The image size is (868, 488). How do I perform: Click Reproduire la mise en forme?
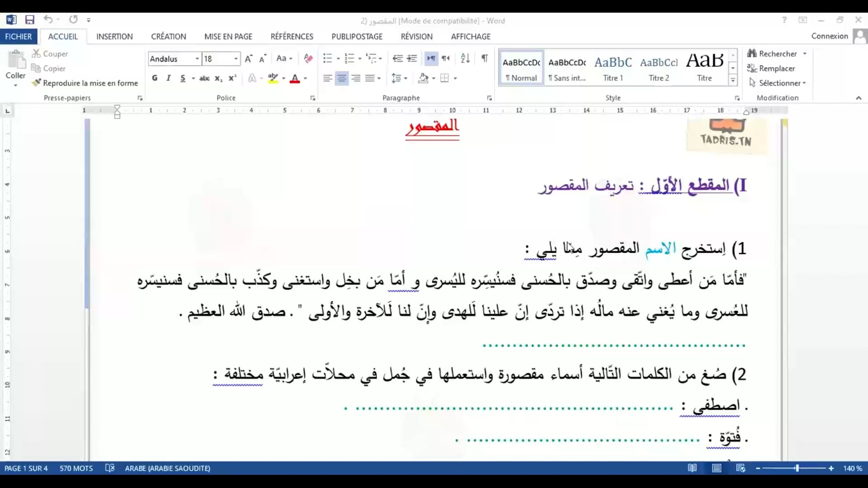point(85,83)
